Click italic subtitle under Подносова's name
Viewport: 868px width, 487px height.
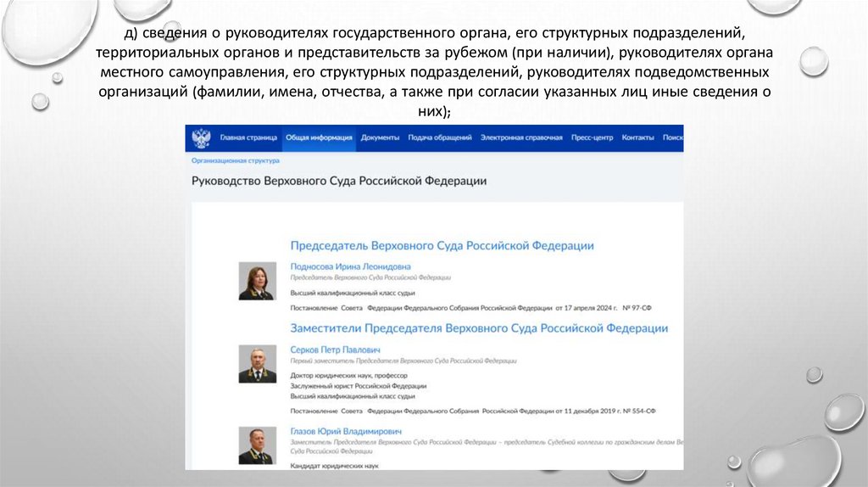click(370, 277)
